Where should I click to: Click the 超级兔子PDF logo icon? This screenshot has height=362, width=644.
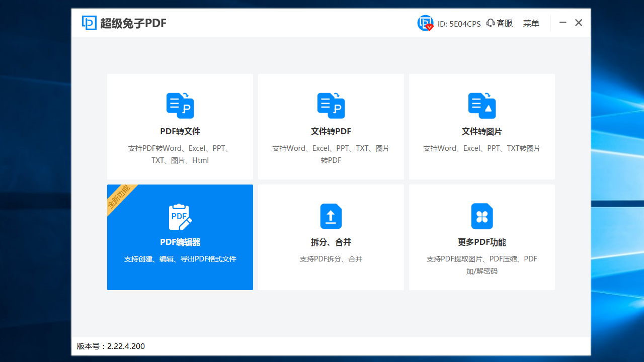pos(89,23)
